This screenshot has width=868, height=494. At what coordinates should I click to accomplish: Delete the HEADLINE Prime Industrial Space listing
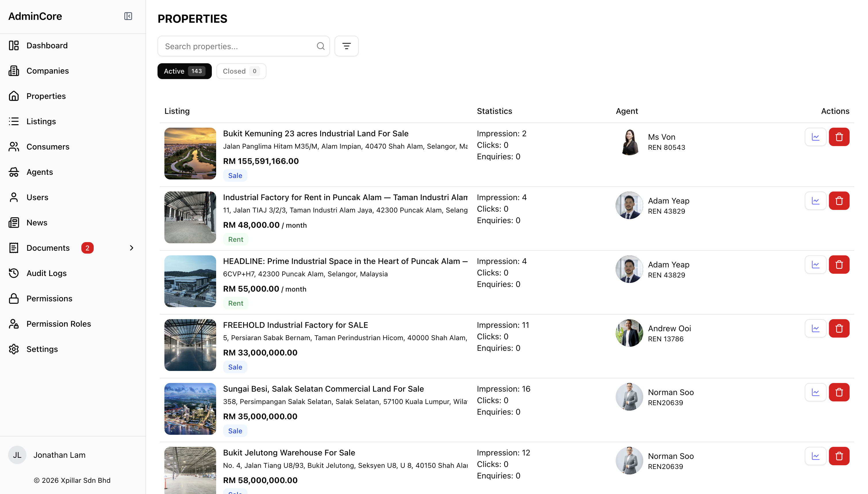[x=839, y=265]
